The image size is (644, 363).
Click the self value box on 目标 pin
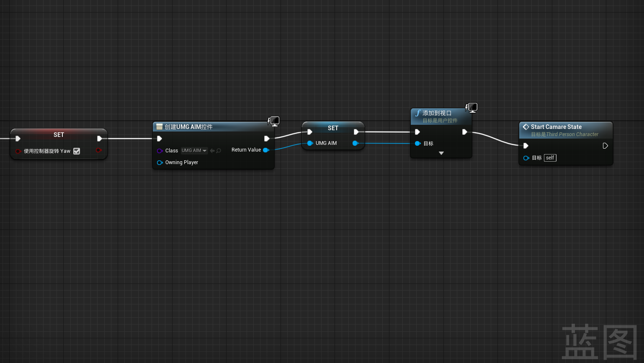click(550, 158)
